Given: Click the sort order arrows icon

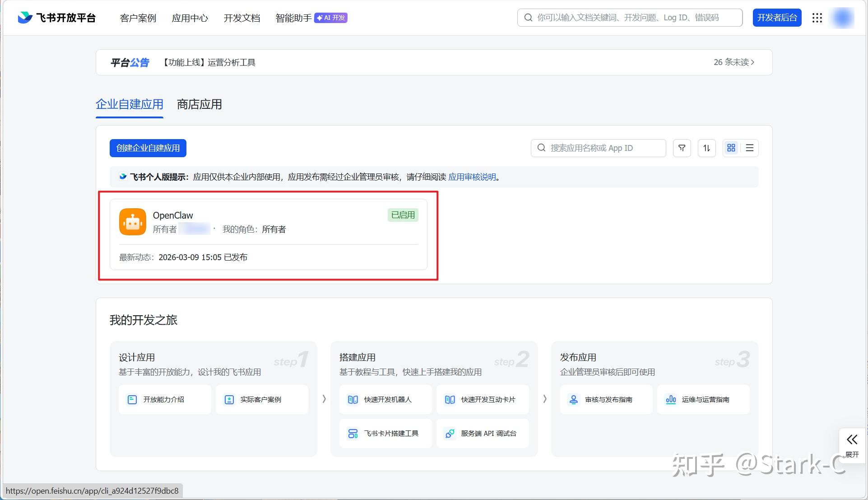Looking at the screenshot, I should click(706, 148).
